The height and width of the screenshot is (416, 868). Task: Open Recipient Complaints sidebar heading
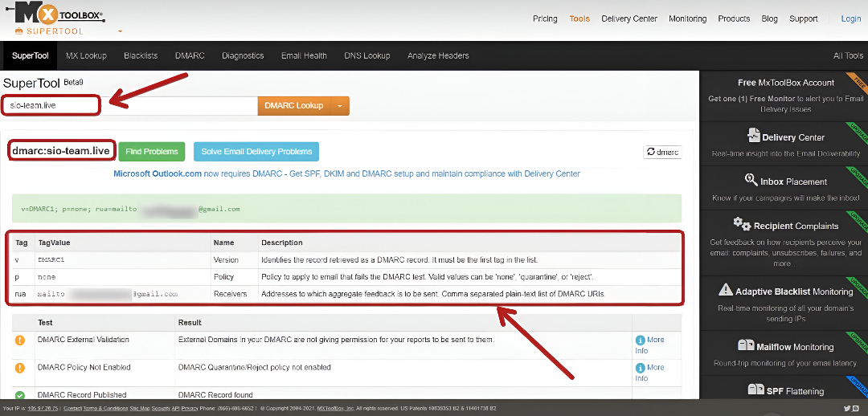796,226
